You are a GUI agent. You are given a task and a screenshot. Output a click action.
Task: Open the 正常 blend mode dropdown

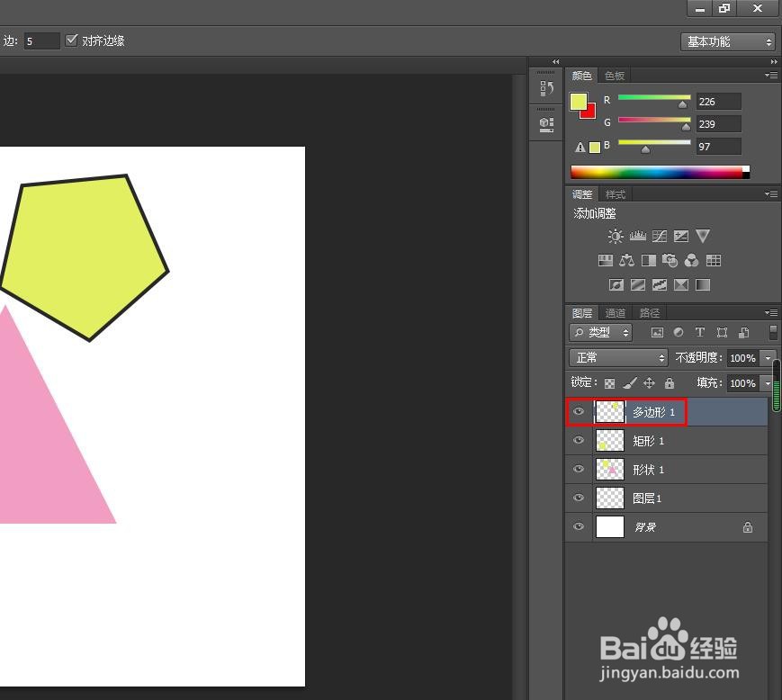point(618,358)
